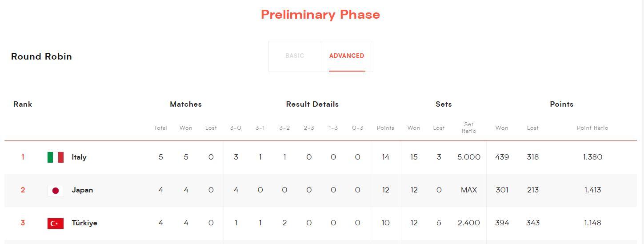The image size is (644, 244).
Task: Click the Japan flag icon
Action: point(56,190)
